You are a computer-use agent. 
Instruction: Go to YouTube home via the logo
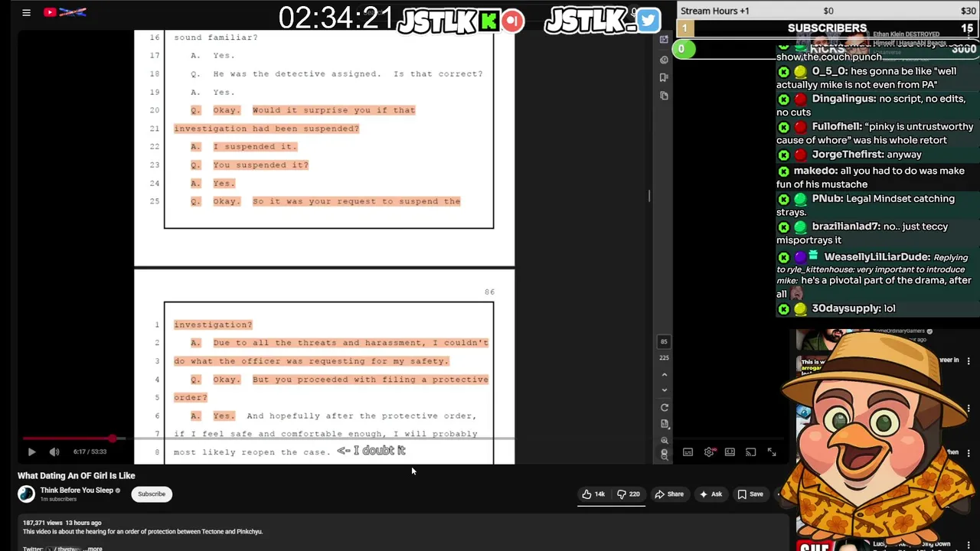pos(65,12)
